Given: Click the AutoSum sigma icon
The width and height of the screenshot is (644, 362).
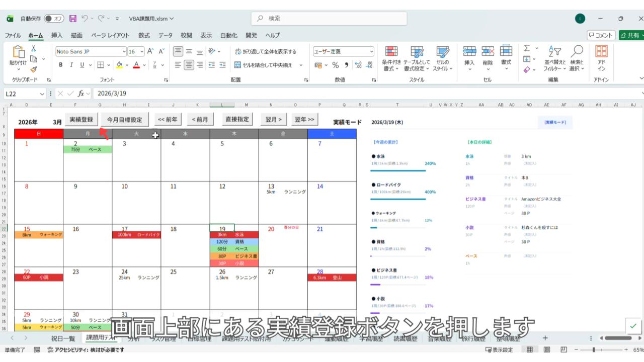Looking at the screenshot, I should point(527,49).
